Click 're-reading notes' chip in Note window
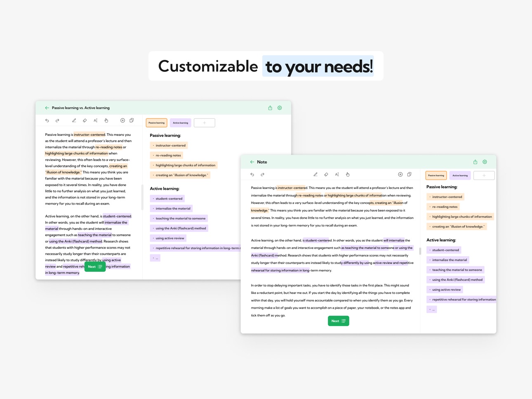 (443, 207)
